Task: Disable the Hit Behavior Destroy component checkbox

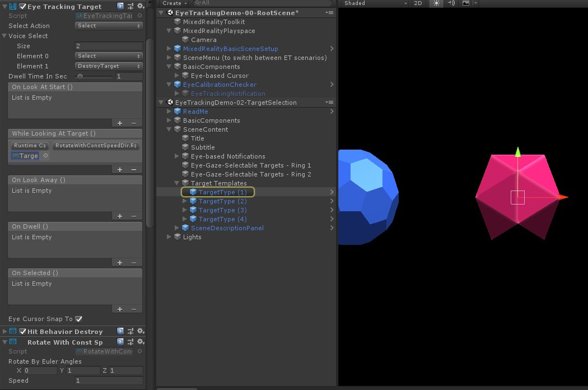Action: (22, 331)
